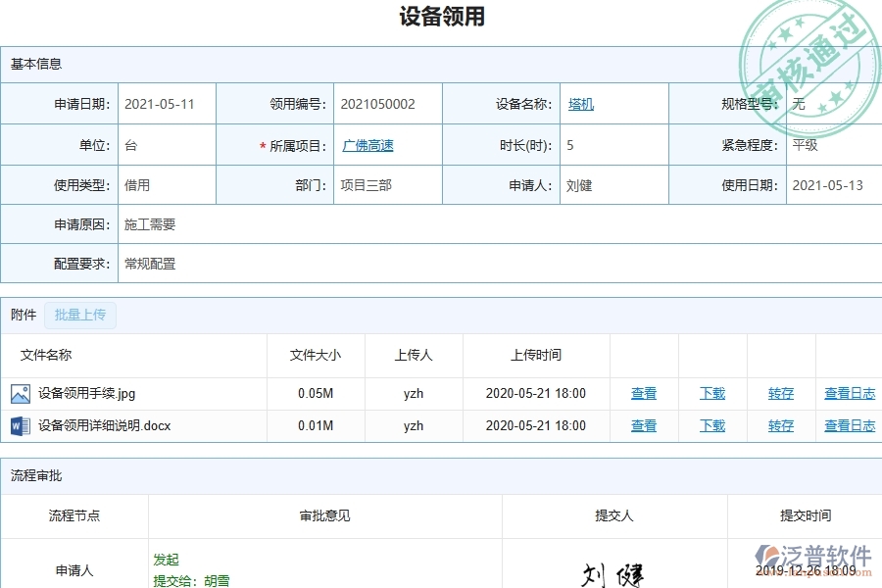The width and height of the screenshot is (882, 588).
Task: Open the 广佛高速 project link
Action: 367,144
